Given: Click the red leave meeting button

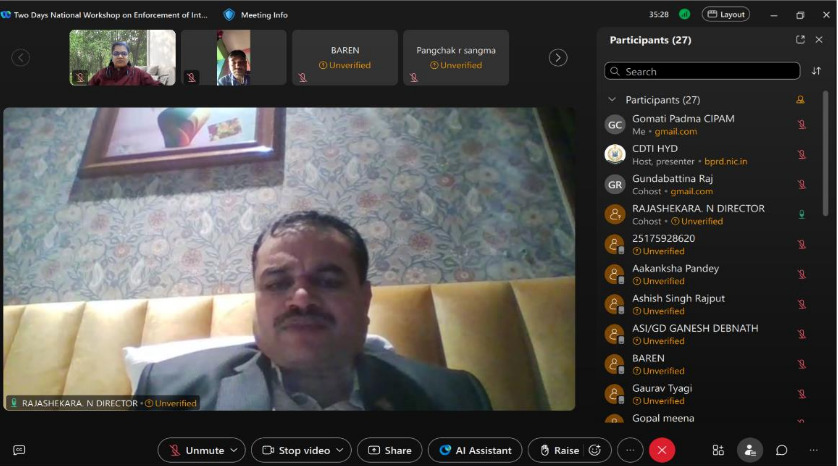Looking at the screenshot, I should coord(661,450).
